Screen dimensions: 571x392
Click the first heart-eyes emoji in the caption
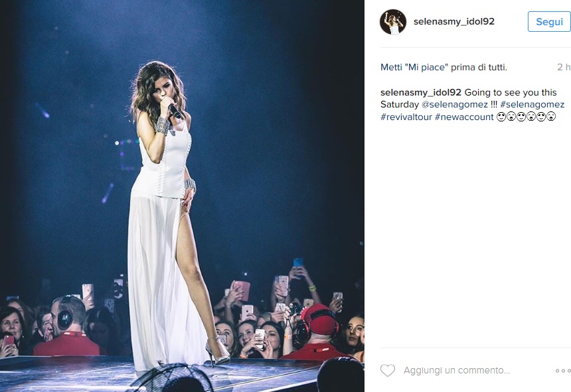coord(501,117)
